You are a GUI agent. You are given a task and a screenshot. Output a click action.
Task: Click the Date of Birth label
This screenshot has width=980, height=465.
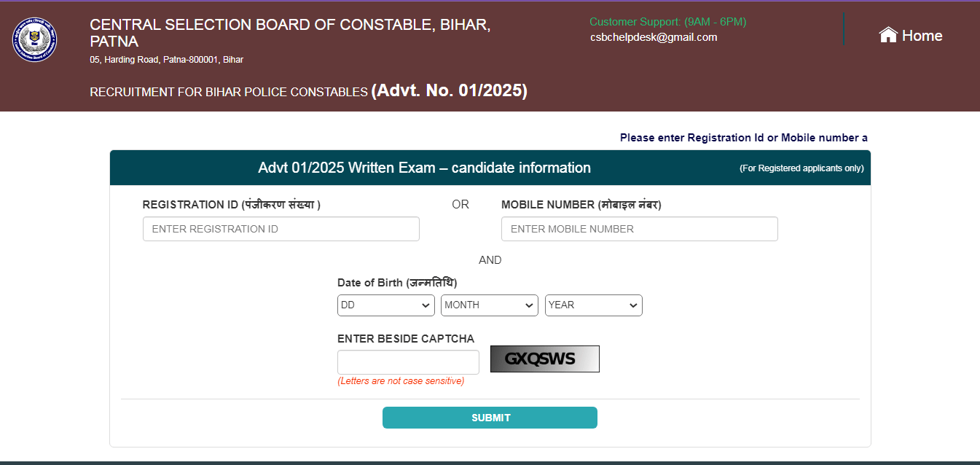tap(397, 283)
